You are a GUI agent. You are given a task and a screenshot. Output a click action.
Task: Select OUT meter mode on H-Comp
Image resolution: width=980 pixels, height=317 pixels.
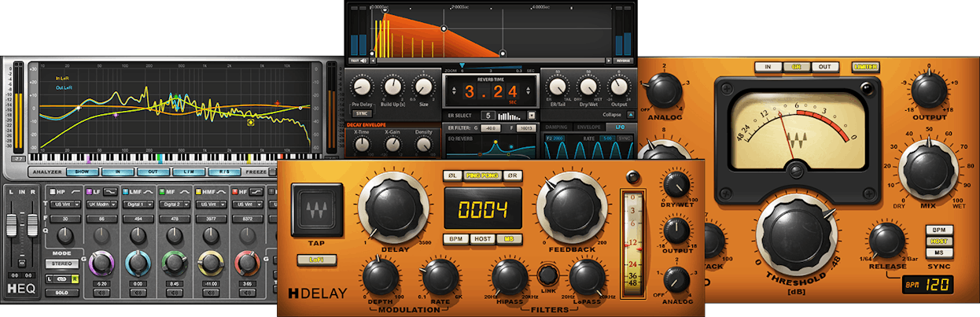click(x=823, y=67)
